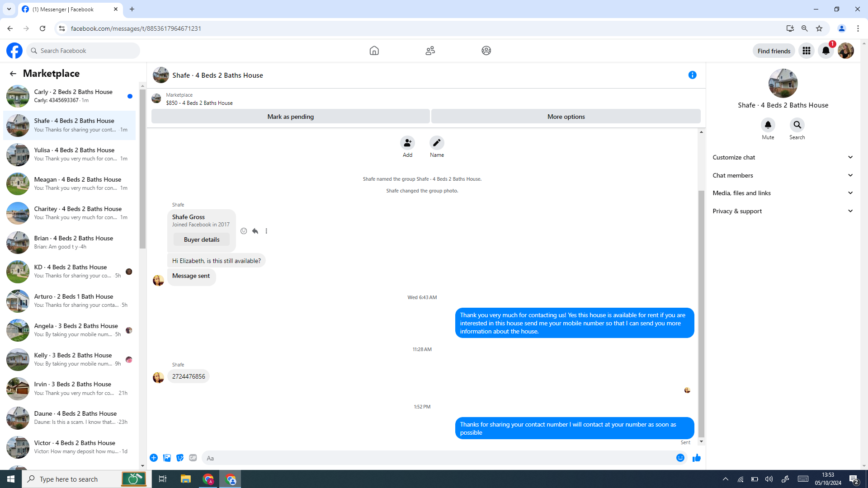868x488 pixels.
Task: Mute this conversation with bell icon
Action: click(x=768, y=125)
